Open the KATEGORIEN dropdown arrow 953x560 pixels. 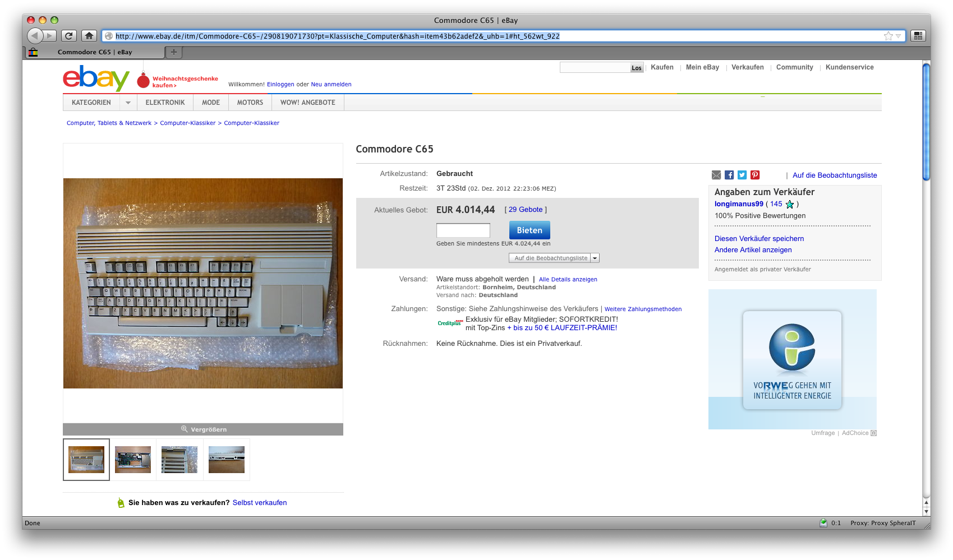pyautogui.click(x=128, y=103)
